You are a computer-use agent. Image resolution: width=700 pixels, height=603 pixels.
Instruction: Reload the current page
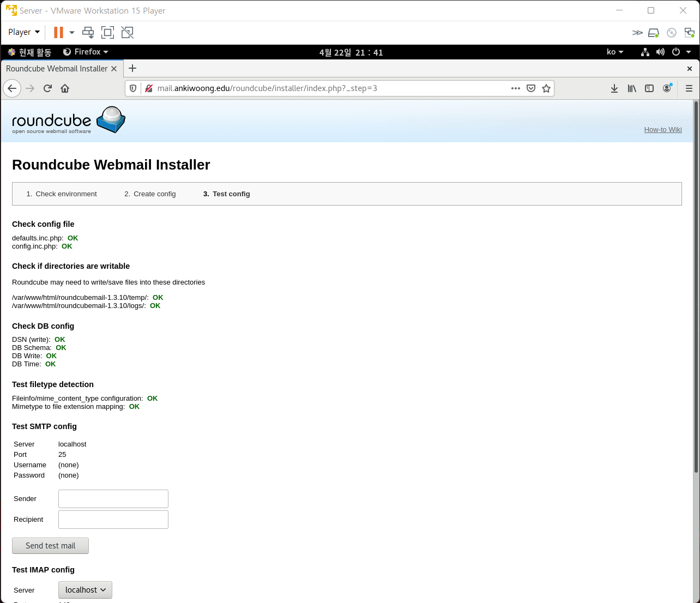pos(47,88)
